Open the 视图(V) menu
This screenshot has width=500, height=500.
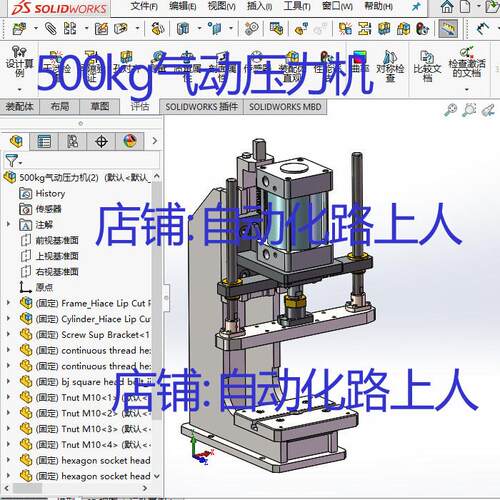222,6
